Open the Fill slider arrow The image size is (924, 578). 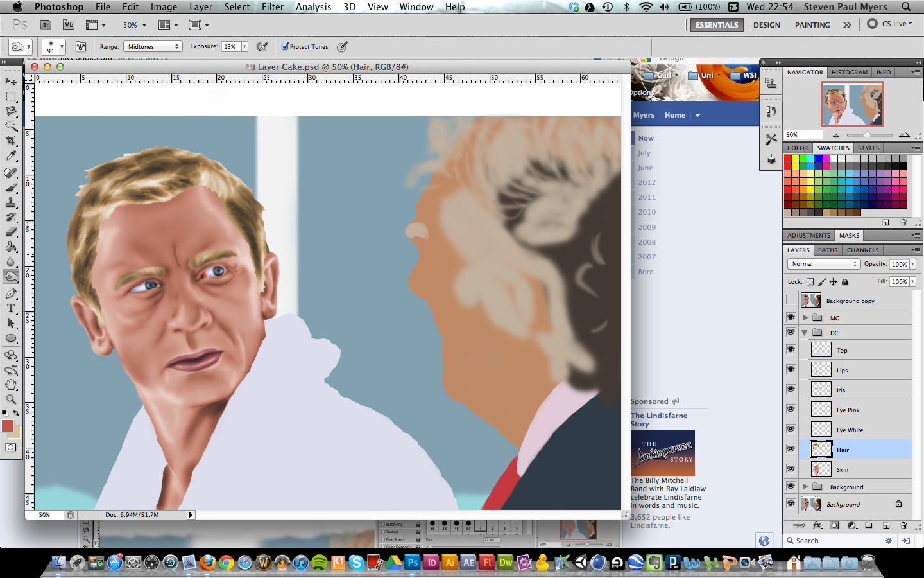click(912, 281)
